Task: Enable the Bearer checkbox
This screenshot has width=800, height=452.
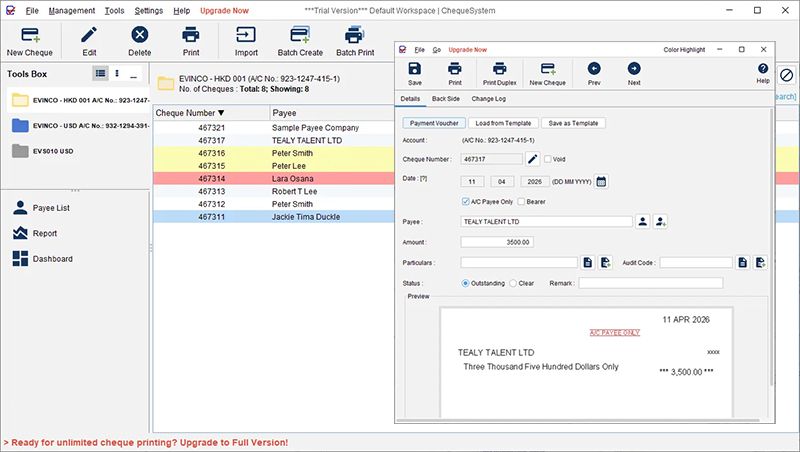Action: pos(521,202)
